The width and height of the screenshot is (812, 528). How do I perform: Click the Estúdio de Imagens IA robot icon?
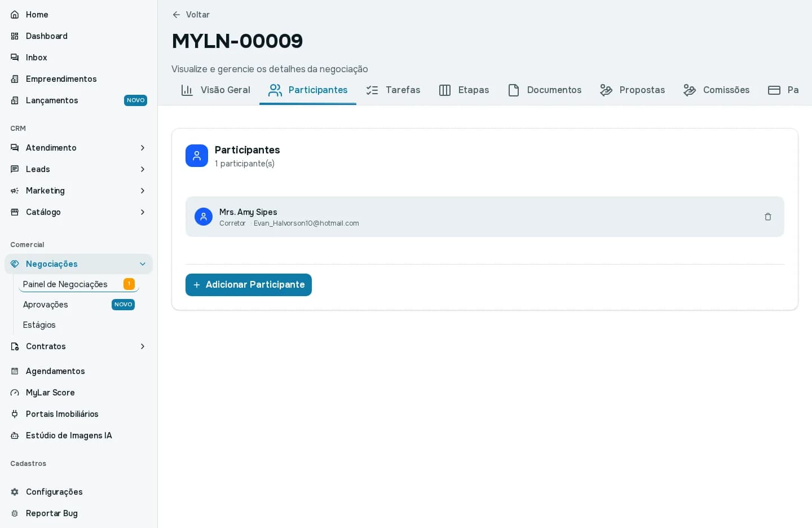pos(15,435)
